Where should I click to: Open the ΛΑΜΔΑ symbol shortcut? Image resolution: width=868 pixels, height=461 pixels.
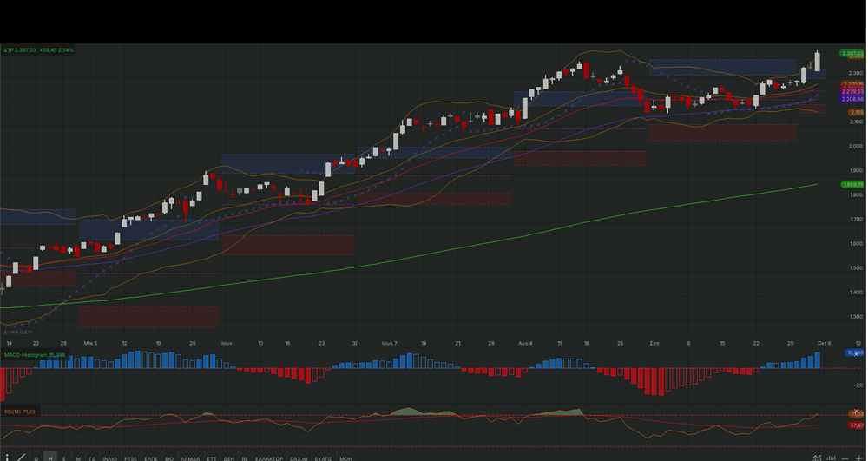point(190,458)
